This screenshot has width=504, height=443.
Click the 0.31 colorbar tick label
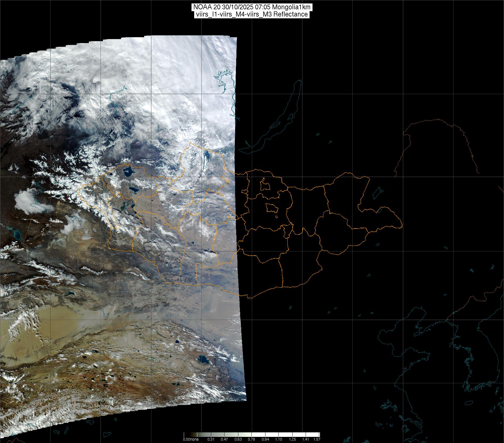pyautogui.click(x=211, y=439)
